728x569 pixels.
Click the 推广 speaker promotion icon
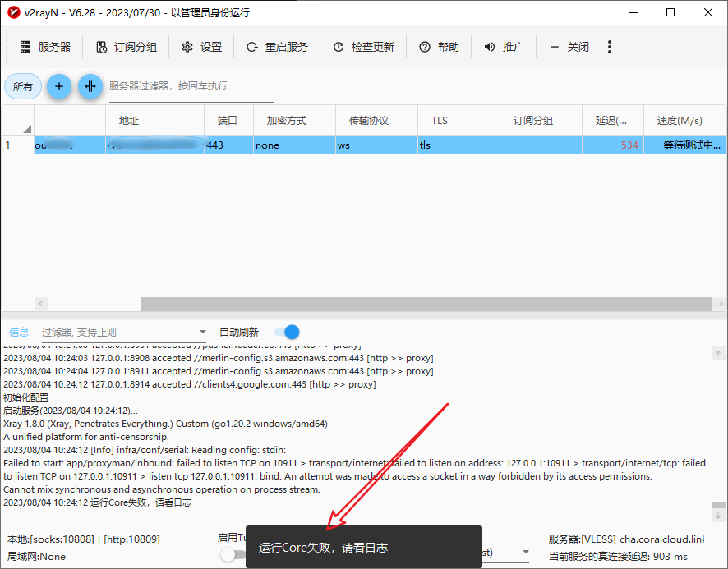coord(490,47)
